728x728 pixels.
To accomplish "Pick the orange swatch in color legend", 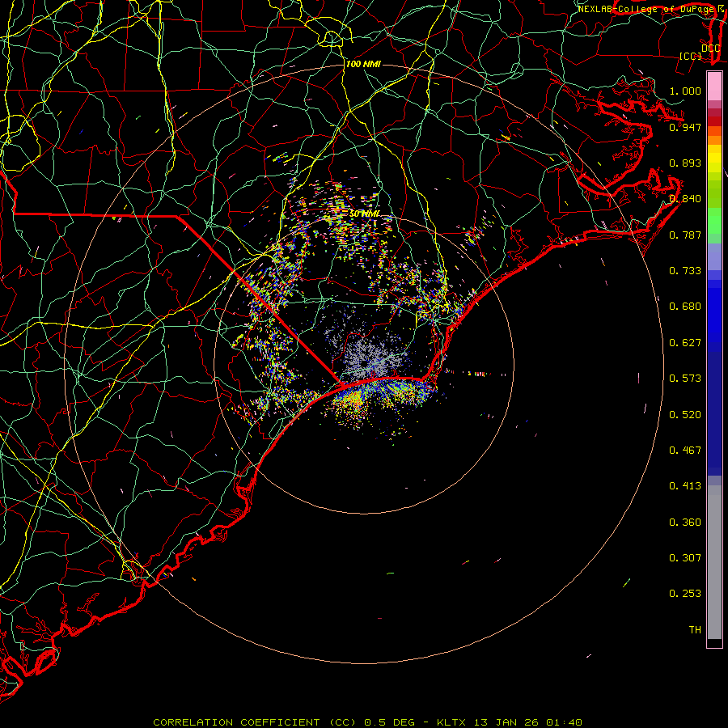I will click(714, 140).
